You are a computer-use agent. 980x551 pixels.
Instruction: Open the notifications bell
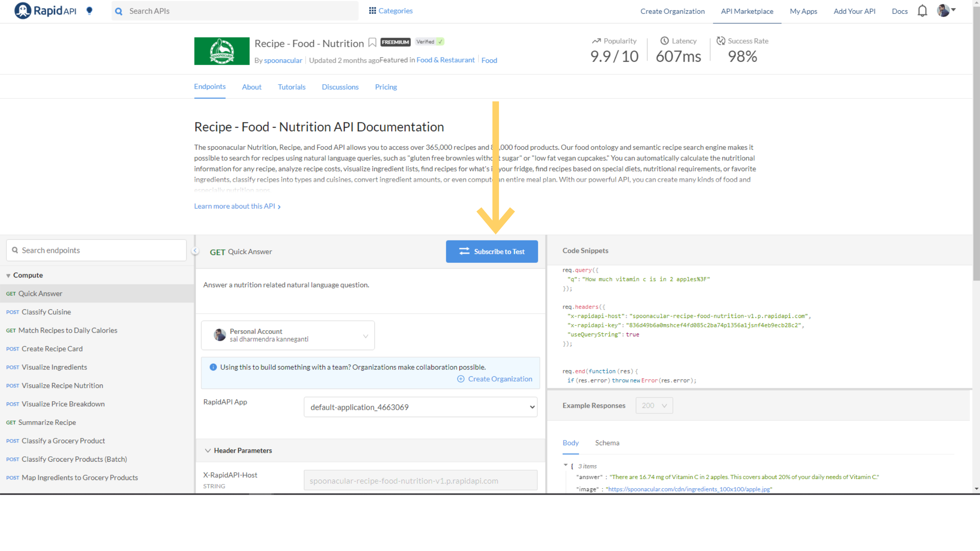pos(922,11)
